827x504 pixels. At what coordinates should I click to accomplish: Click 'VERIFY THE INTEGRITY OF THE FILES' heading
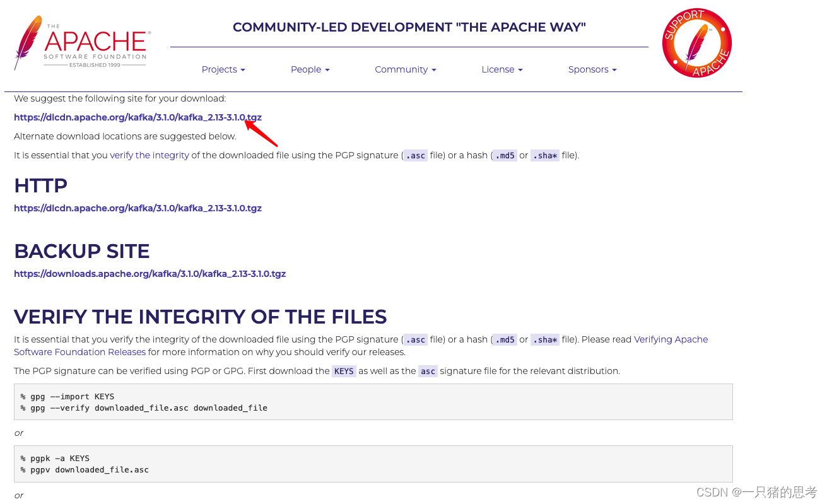[200, 316]
